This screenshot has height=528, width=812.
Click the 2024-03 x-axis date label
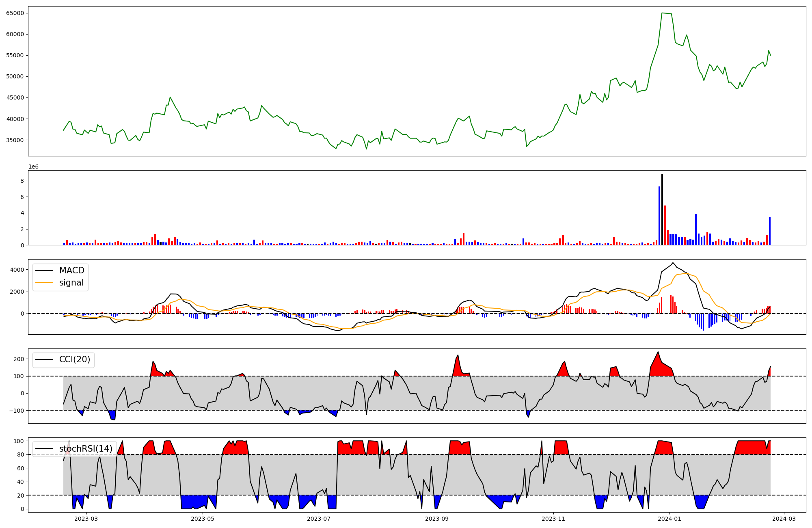[784, 519]
